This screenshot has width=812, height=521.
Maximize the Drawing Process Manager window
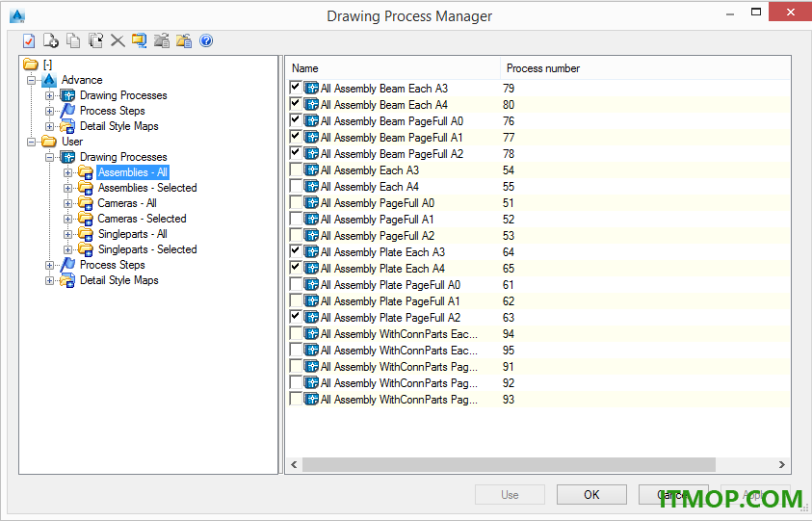[x=756, y=12]
